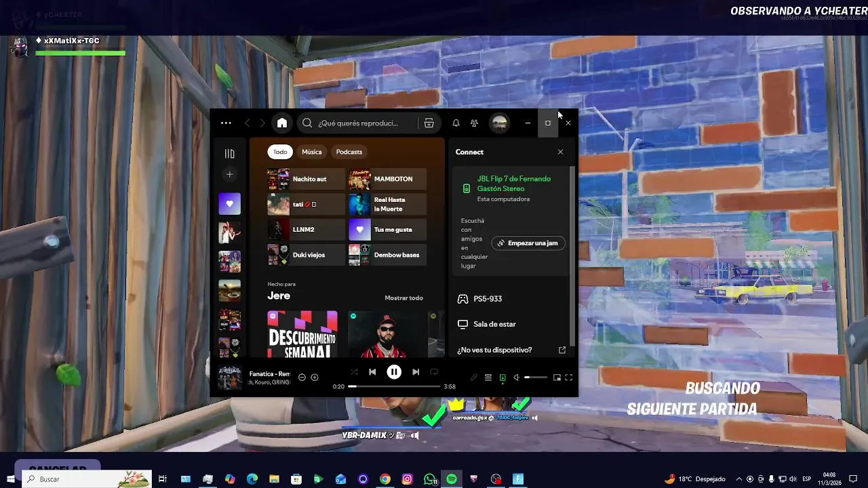Open Liked Songs in the sidebar
The width and height of the screenshot is (868, 488).
click(x=229, y=204)
